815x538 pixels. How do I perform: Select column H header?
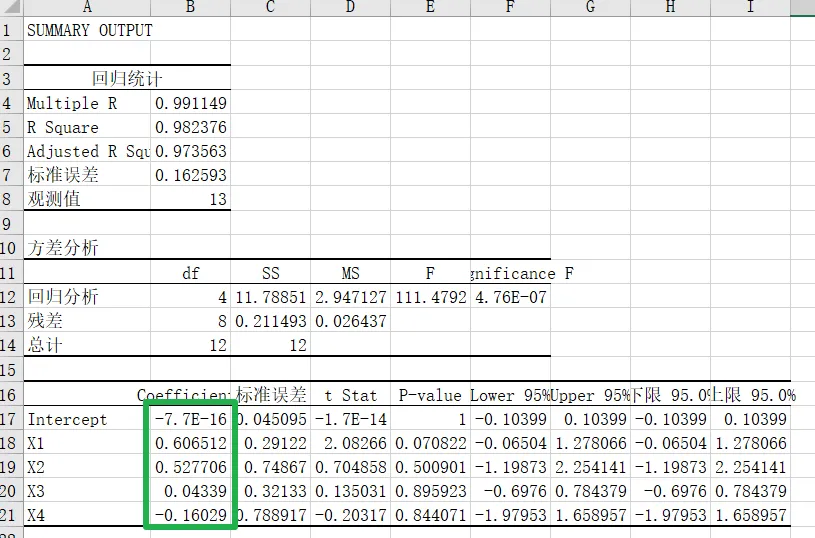(x=671, y=7)
